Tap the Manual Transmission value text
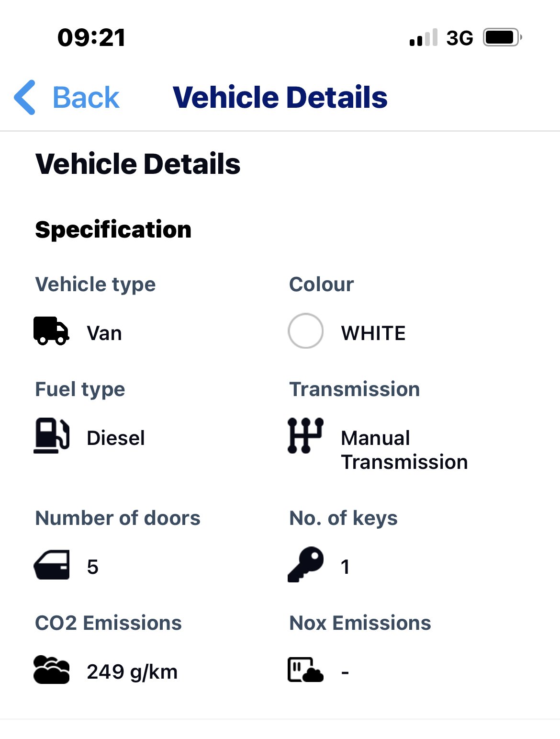 [x=404, y=450]
